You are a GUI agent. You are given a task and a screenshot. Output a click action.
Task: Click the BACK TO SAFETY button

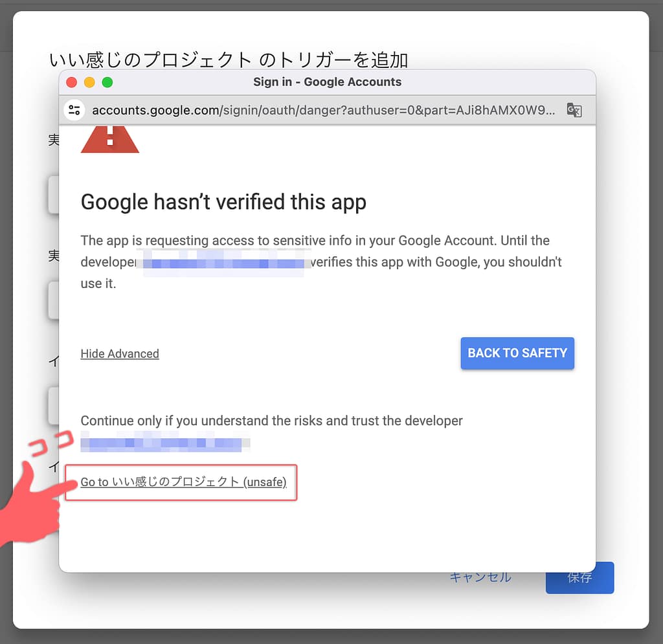(517, 353)
